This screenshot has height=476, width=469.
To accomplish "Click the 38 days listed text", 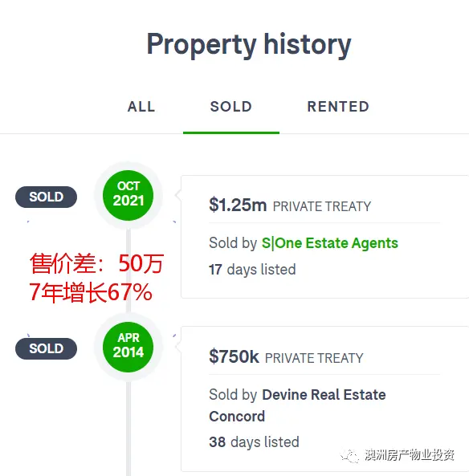I will [254, 442].
